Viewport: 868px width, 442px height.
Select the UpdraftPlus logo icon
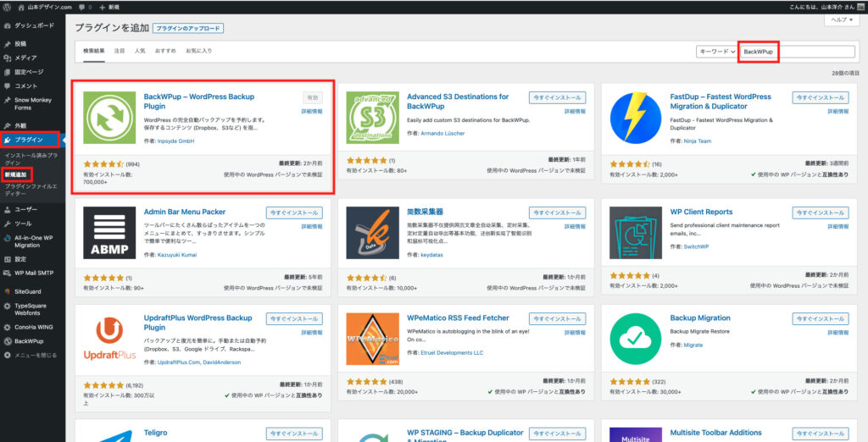coord(109,339)
